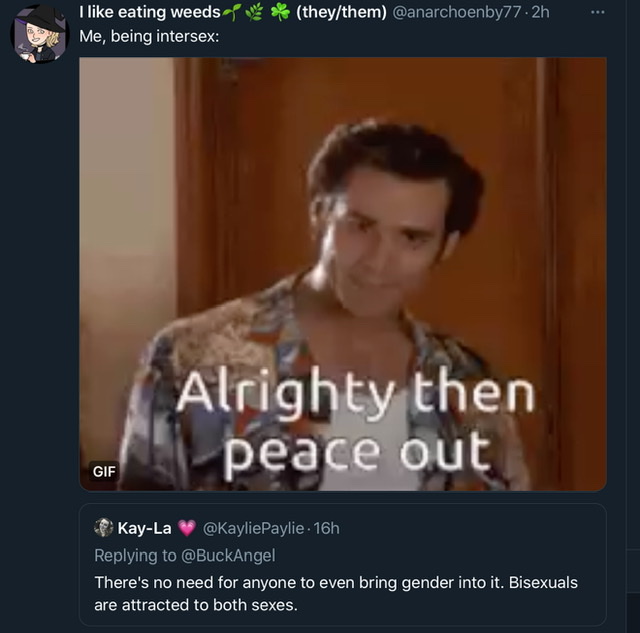Click the "Alrighty then peace out" caption
Image resolution: width=640 pixels, height=633 pixels.
tap(355, 424)
